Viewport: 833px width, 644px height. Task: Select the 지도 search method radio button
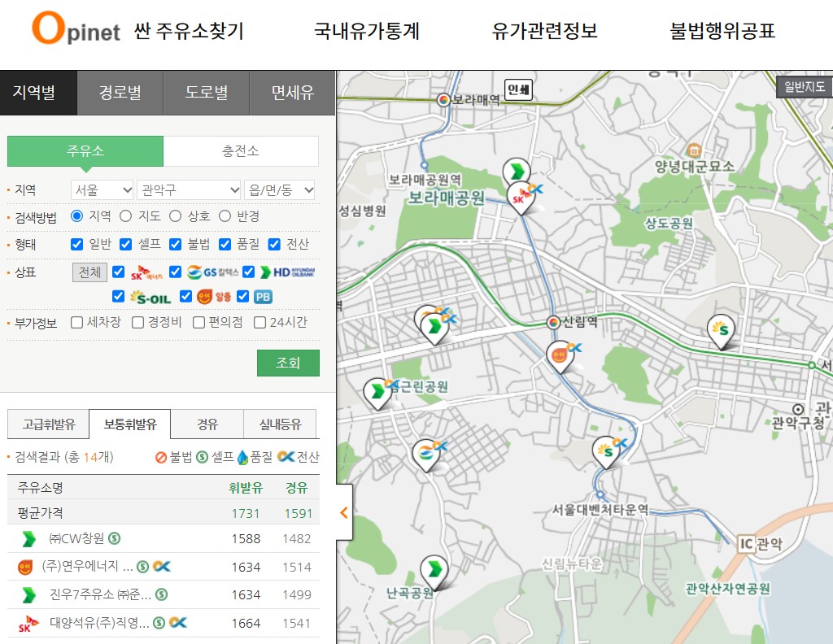(x=126, y=215)
